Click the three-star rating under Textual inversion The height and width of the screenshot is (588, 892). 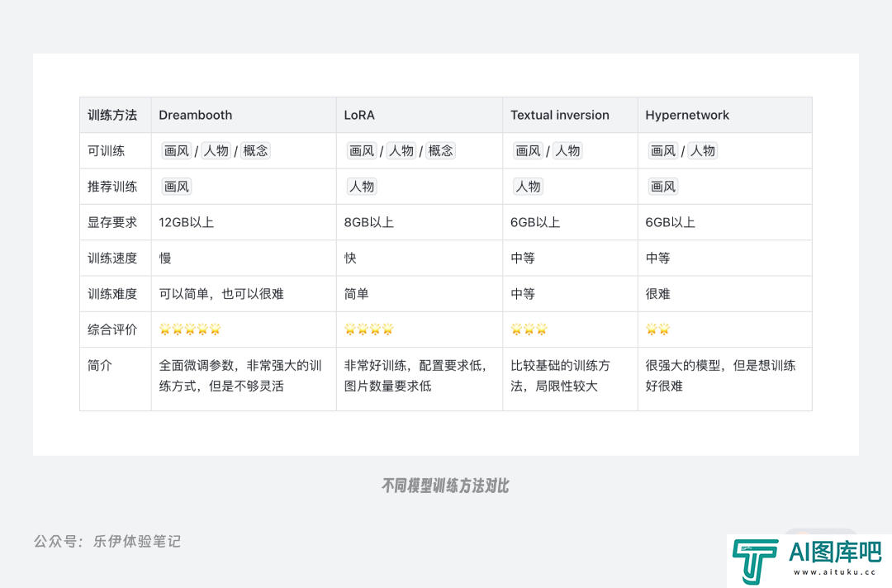tap(529, 330)
